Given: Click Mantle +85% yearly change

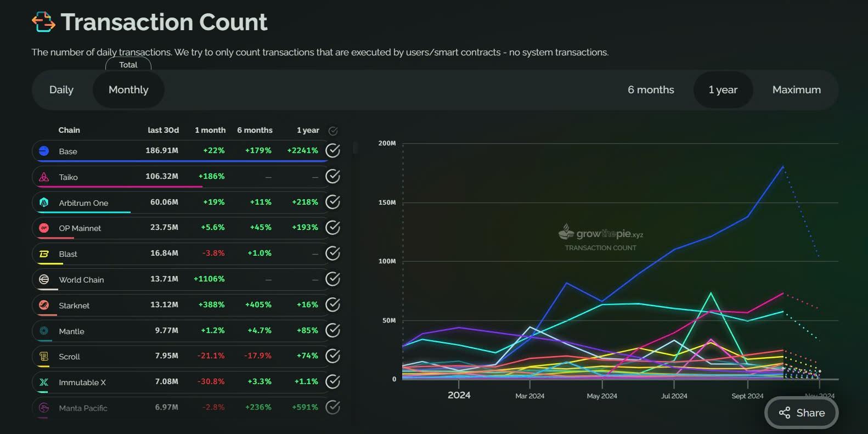Looking at the screenshot, I should coord(307,330).
